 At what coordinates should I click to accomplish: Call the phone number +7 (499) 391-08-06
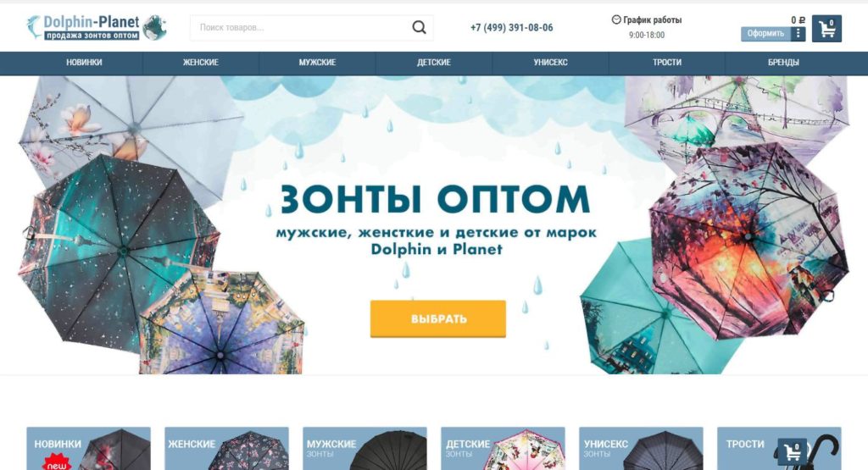pos(511,28)
